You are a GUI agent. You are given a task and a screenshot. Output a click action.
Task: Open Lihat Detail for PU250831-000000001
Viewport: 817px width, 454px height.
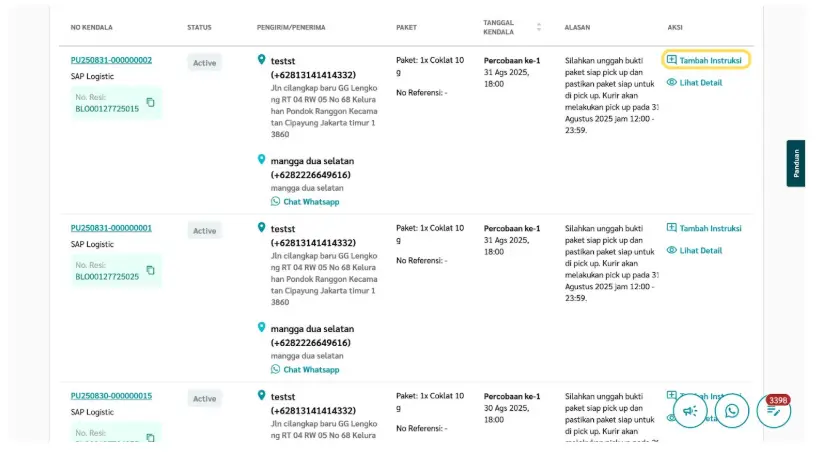(x=694, y=250)
